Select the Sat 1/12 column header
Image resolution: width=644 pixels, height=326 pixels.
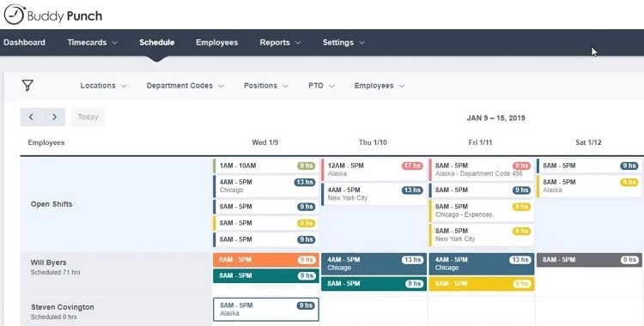coord(588,142)
